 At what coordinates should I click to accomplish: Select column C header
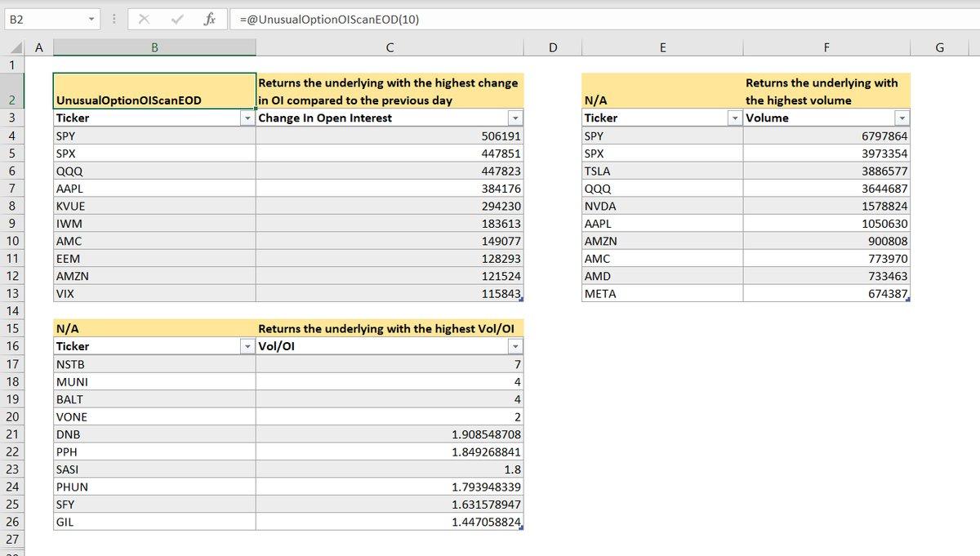click(390, 47)
